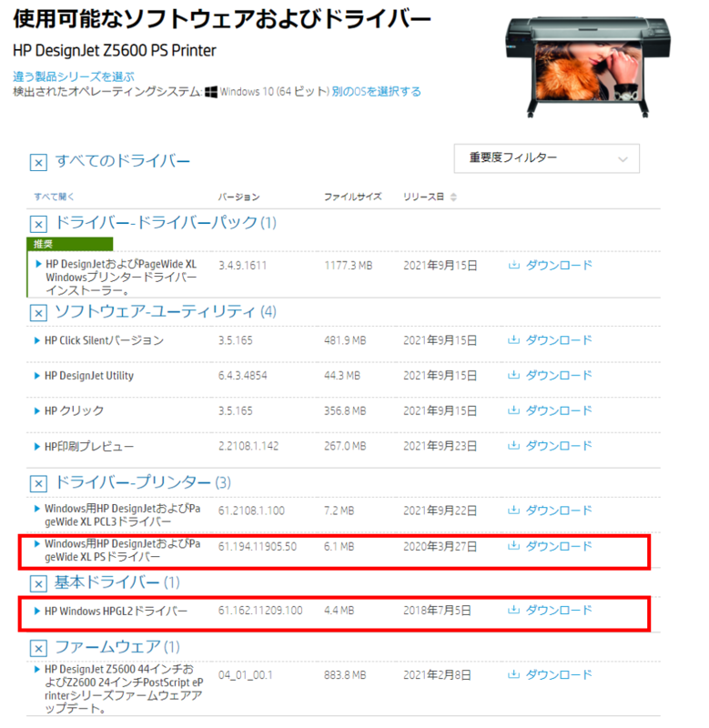709x728 pixels.
Task: Click download icon for installer version 3.4.9.1611
Action: pyautogui.click(x=513, y=265)
